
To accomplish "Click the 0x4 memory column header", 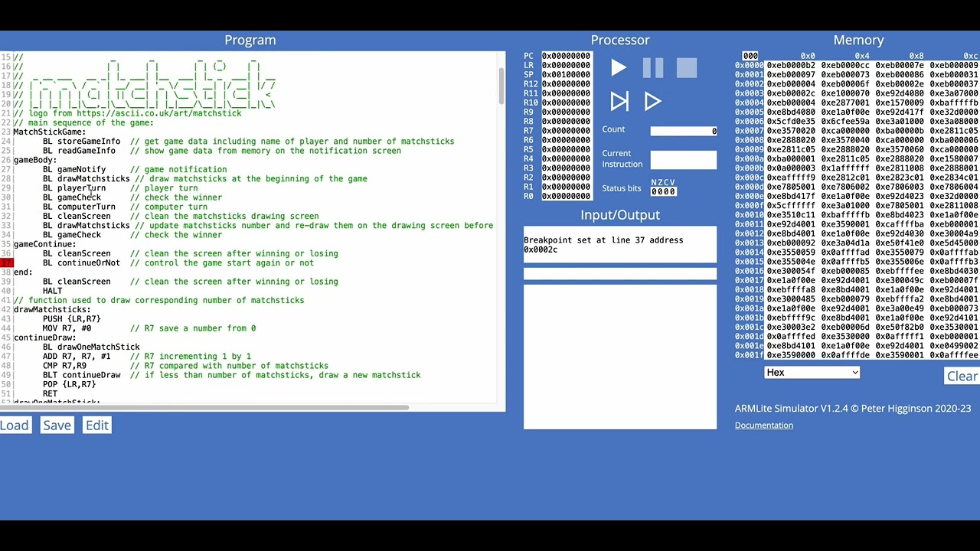I will pyautogui.click(x=862, y=56).
